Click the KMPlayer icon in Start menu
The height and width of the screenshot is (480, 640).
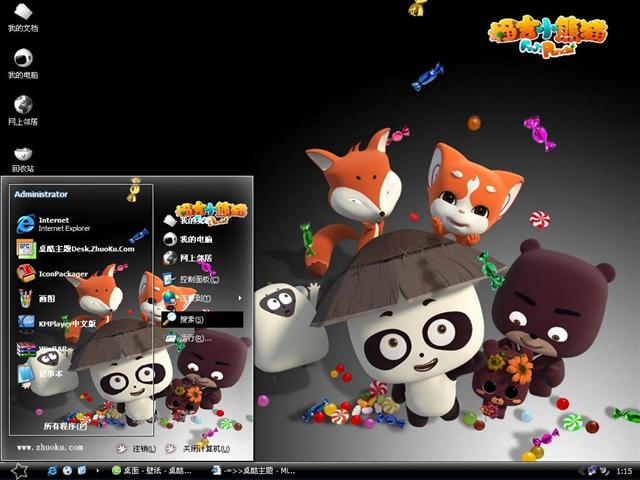26,322
